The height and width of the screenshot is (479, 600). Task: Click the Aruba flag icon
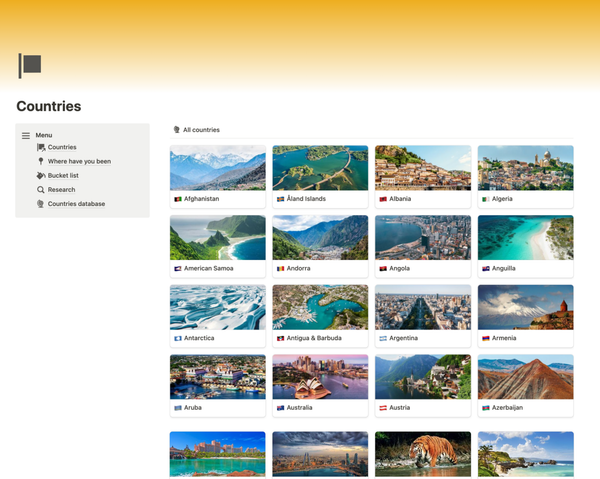point(178,408)
